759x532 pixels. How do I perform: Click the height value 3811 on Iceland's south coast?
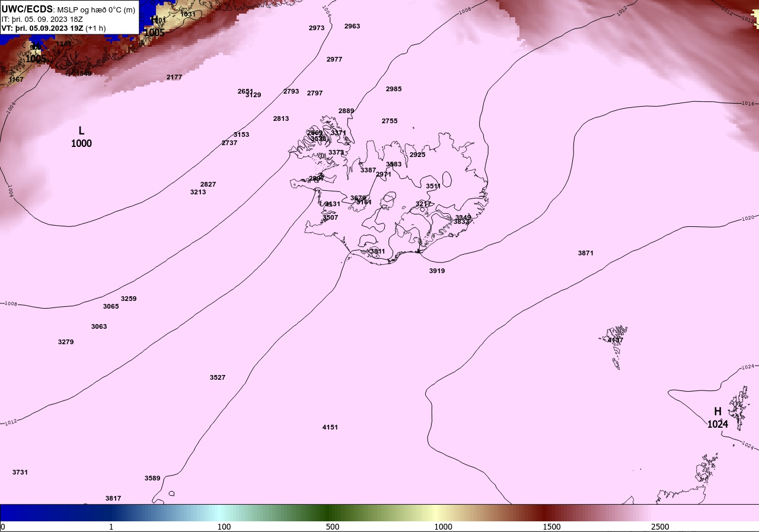point(378,251)
